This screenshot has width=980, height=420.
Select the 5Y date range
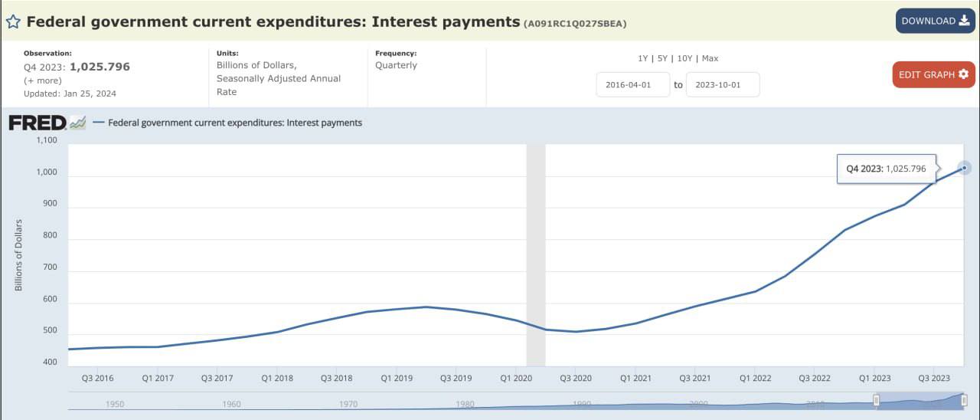click(x=662, y=58)
